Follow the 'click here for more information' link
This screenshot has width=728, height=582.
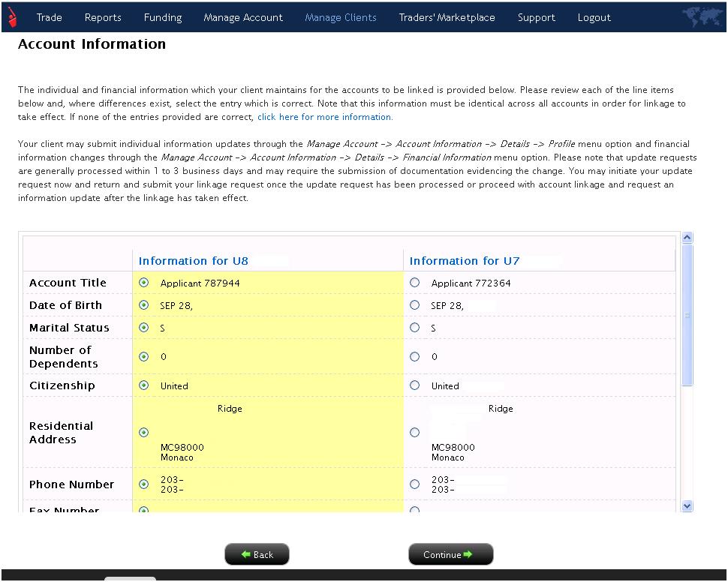pyautogui.click(x=325, y=117)
